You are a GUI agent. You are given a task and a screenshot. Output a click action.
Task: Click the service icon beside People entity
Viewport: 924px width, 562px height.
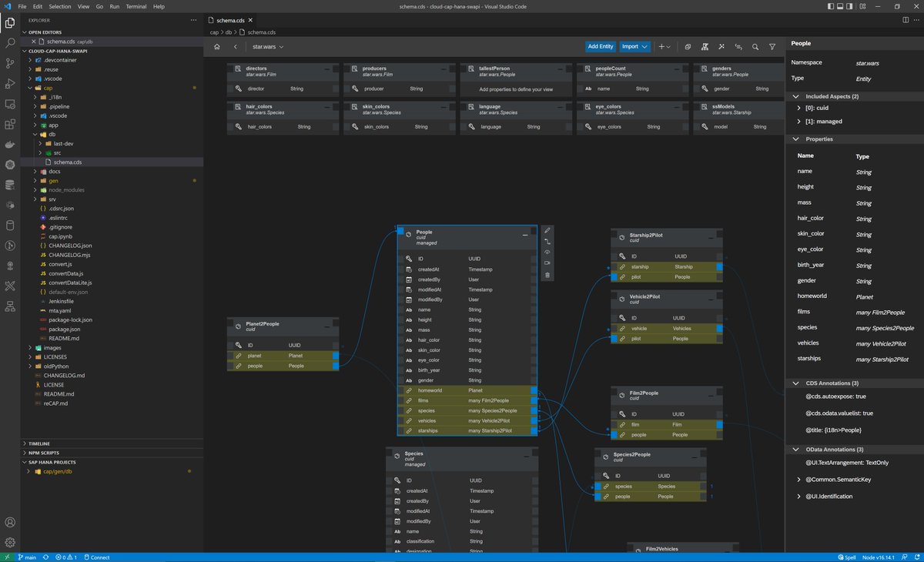[547, 263]
